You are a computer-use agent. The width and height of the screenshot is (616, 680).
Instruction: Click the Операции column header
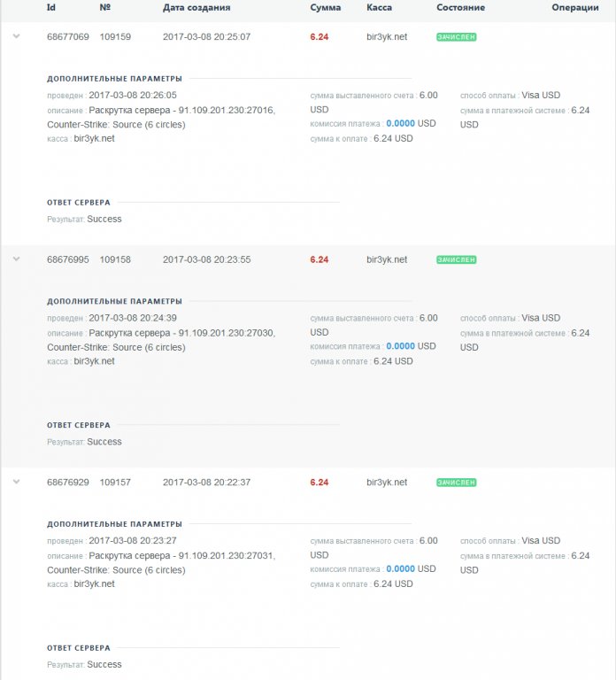(x=574, y=7)
